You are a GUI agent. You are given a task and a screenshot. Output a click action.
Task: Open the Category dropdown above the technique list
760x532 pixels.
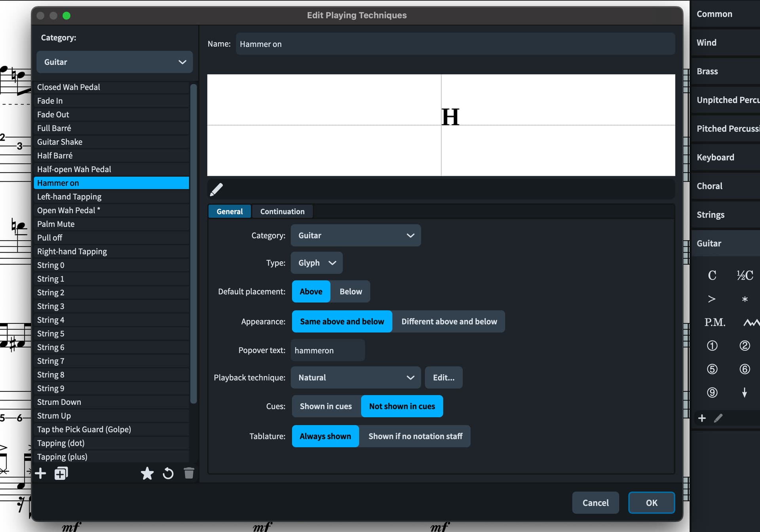click(x=114, y=62)
